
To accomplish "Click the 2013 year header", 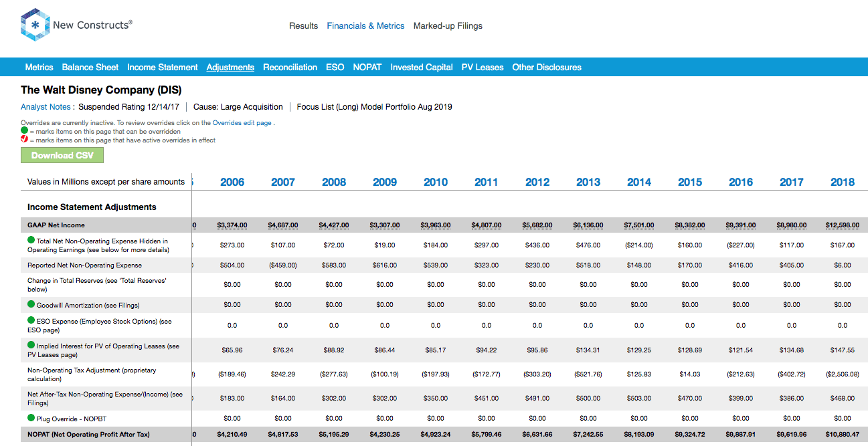I will pyautogui.click(x=588, y=182).
